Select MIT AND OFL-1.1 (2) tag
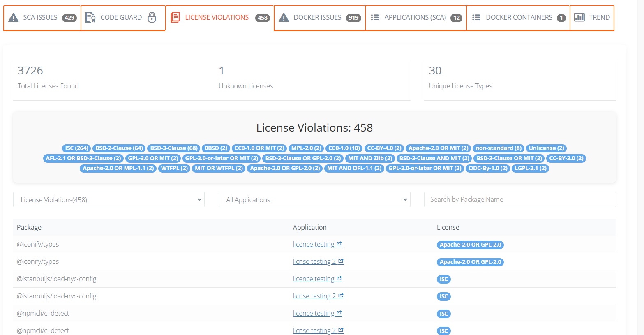Viewport: 644px width, 335px height. [x=354, y=168]
